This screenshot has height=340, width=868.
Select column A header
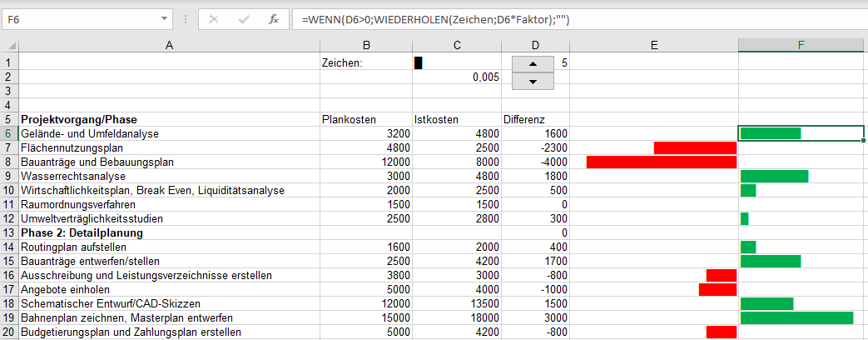click(x=169, y=45)
